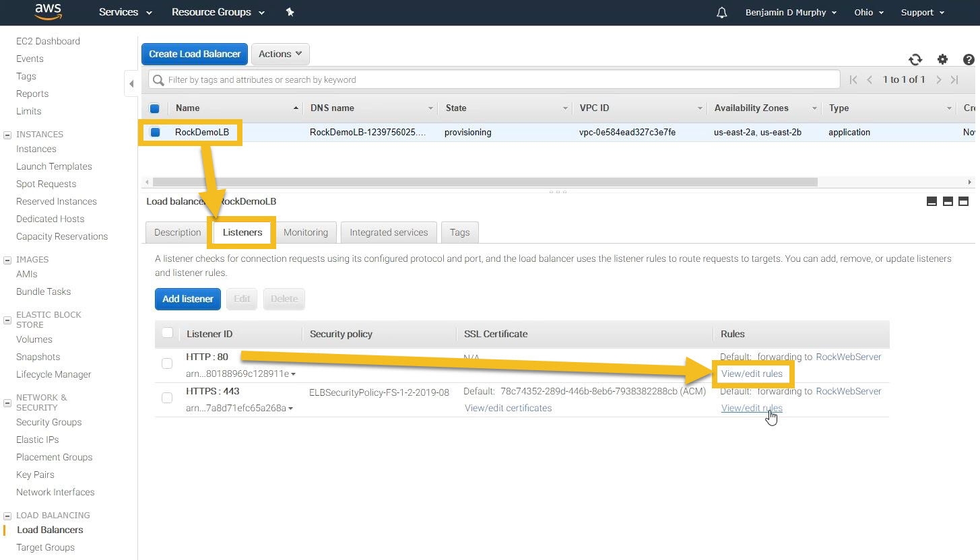Open Security Groups in the sidebar
The width and height of the screenshot is (980, 560).
point(48,422)
